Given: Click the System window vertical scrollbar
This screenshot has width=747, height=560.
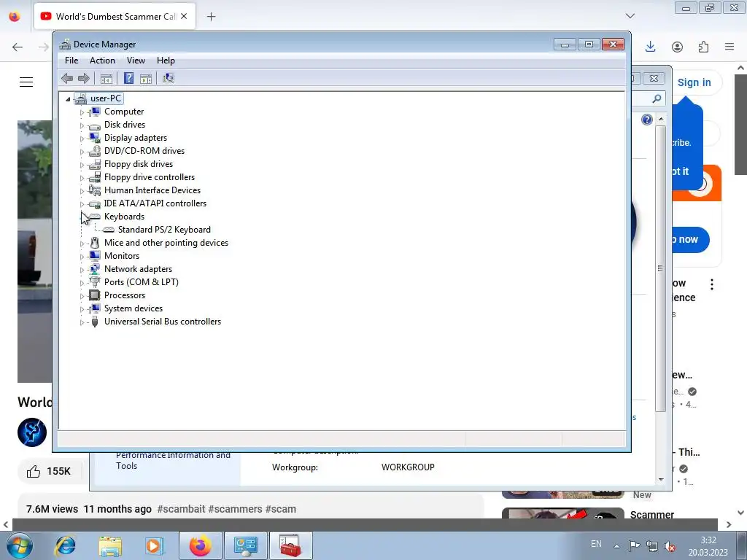Looking at the screenshot, I should 660,268.
